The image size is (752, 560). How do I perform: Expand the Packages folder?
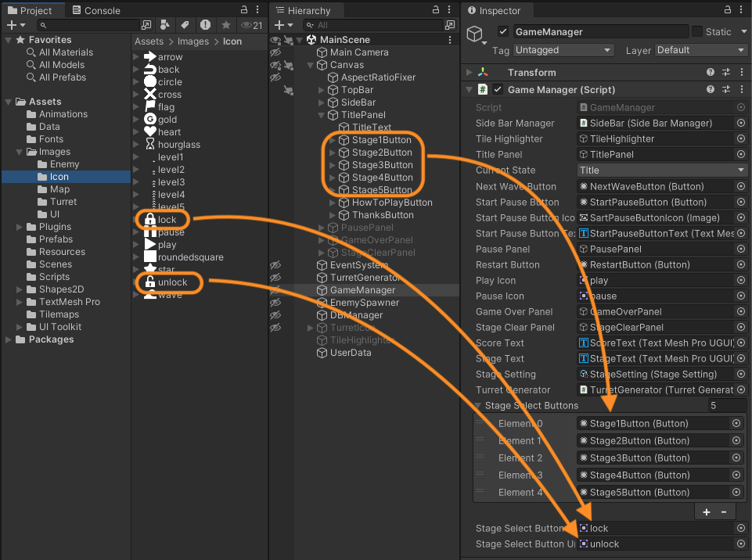click(8, 339)
